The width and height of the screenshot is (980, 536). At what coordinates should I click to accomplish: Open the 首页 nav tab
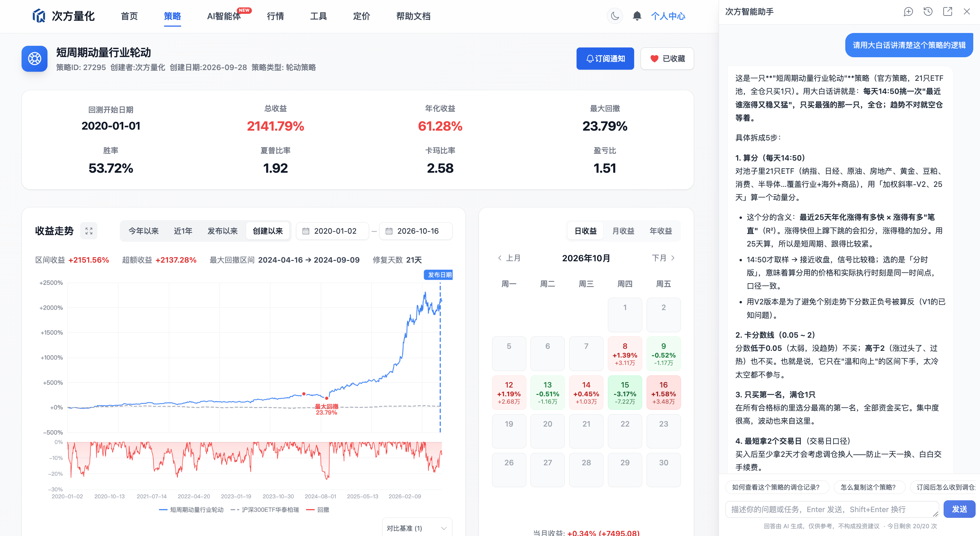(x=129, y=16)
